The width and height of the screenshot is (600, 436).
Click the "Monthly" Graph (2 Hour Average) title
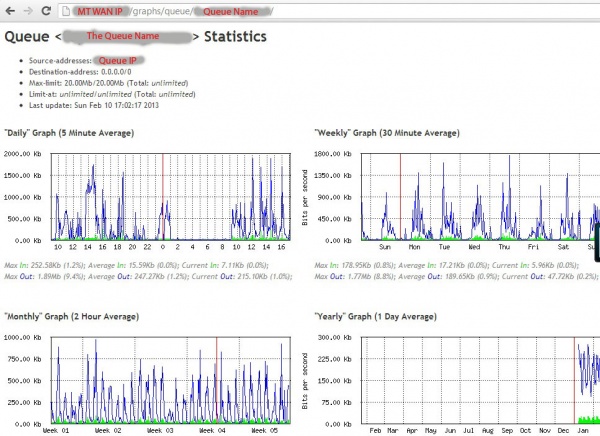point(72,317)
